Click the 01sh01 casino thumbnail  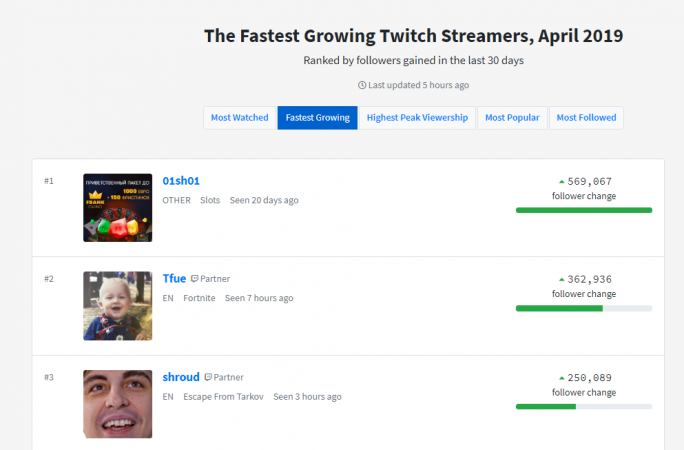pos(118,208)
